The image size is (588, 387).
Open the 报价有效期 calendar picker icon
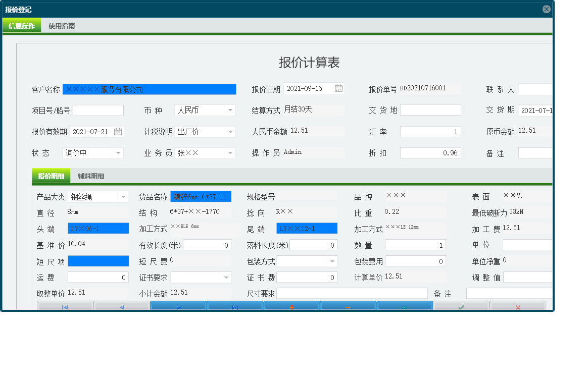[117, 131]
